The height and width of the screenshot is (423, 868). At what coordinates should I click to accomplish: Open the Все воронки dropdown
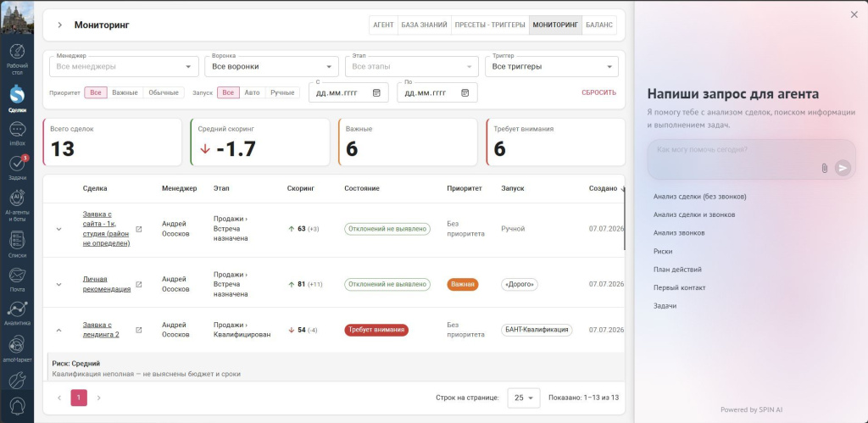[x=271, y=66]
